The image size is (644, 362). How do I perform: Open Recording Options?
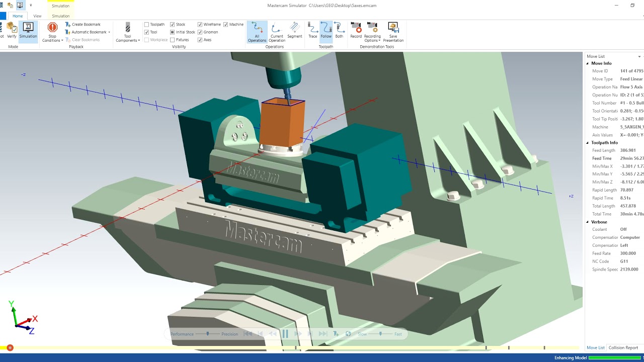click(372, 32)
